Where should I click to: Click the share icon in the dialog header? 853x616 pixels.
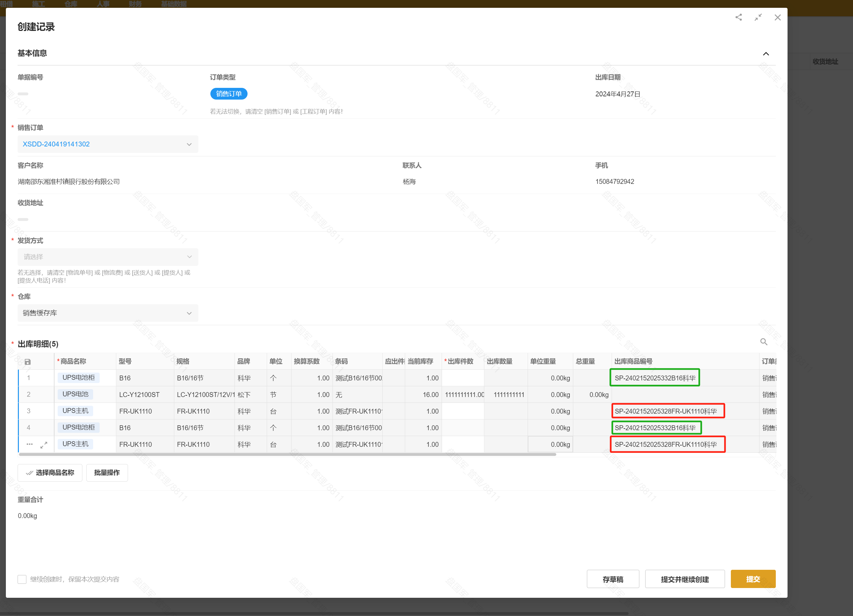pyautogui.click(x=738, y=17)
